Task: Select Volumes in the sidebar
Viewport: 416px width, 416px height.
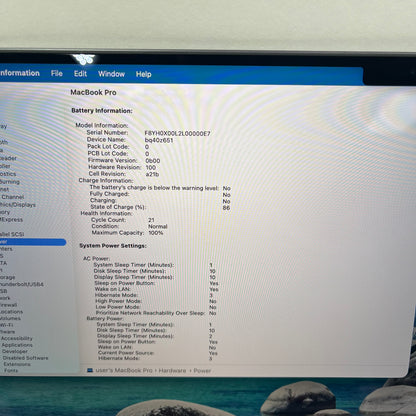Action: click(10, 318)
